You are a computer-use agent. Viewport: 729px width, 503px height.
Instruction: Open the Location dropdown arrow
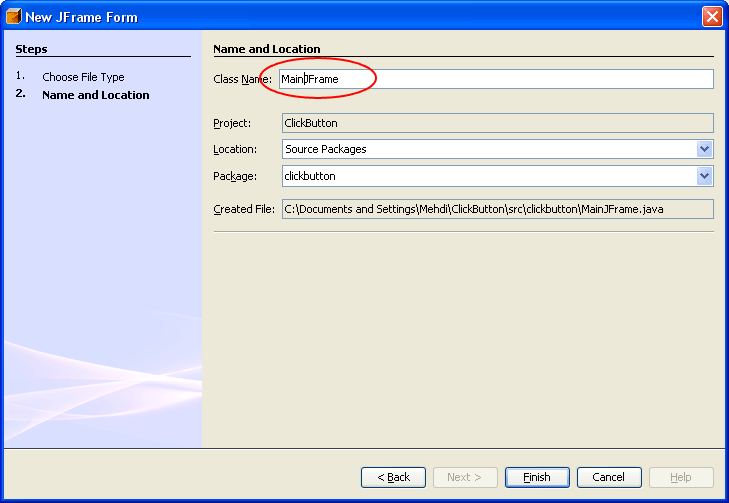pyautogui.click(x=705, y=149)
